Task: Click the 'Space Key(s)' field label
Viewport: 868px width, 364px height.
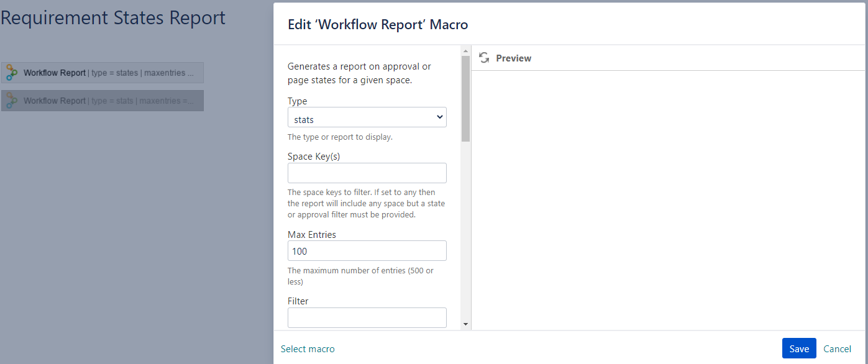Action: pos(314,157)
